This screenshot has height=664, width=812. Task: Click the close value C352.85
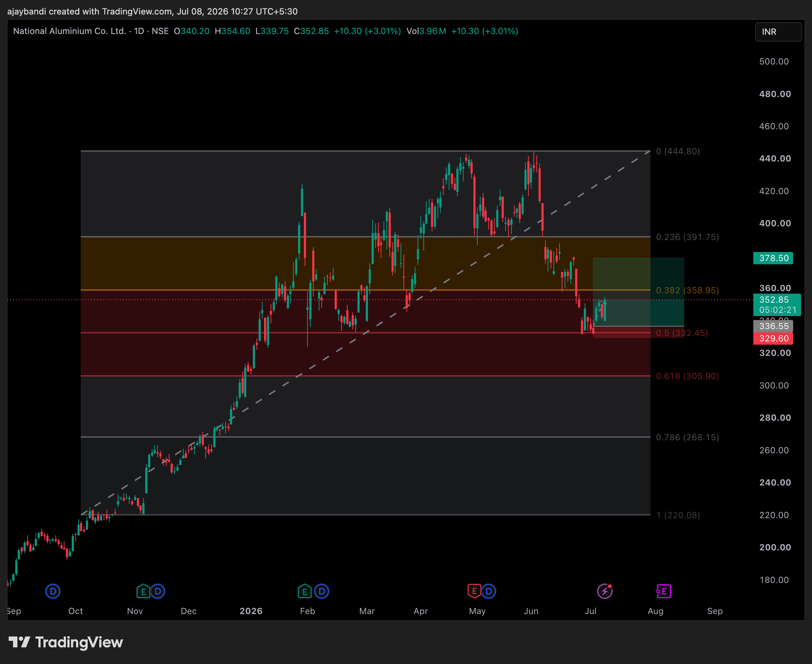(311, 31)
